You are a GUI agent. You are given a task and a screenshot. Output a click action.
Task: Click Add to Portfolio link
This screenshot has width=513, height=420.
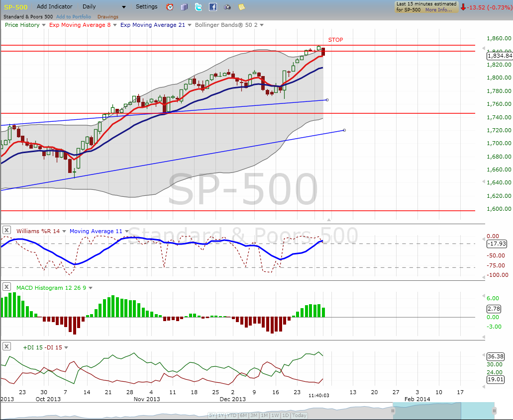click(74, 17)
